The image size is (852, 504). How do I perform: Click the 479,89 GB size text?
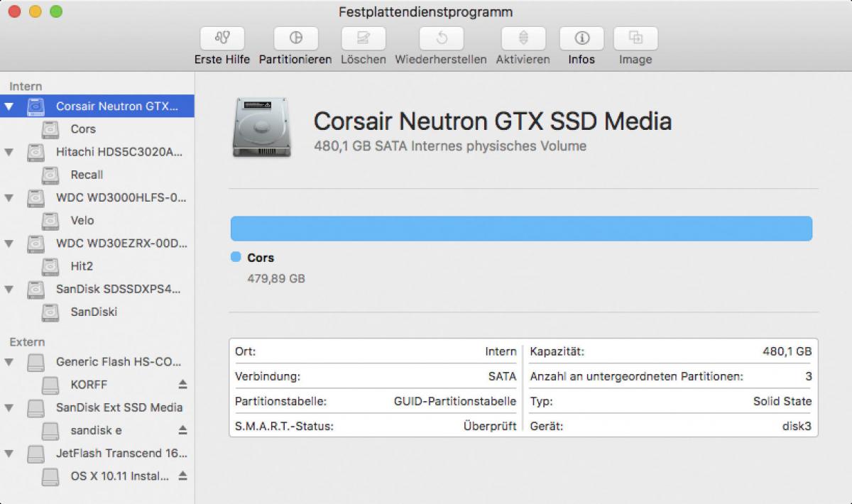tap(275, 278)
